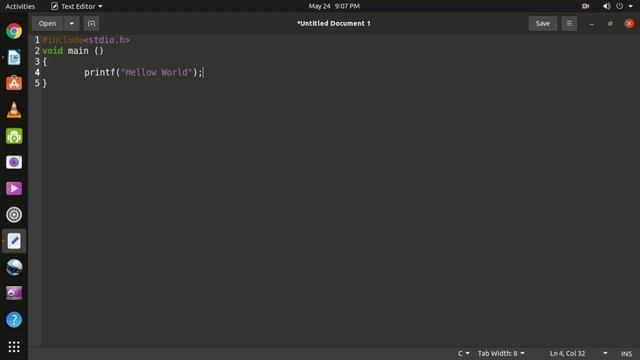This screenshot has height=360, width=640.
Task: Open Google Chrome from the dock
Action: 14,31
